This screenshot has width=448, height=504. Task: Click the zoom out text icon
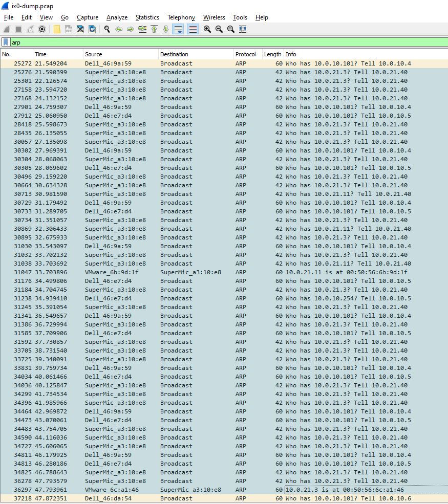(219, 30)
